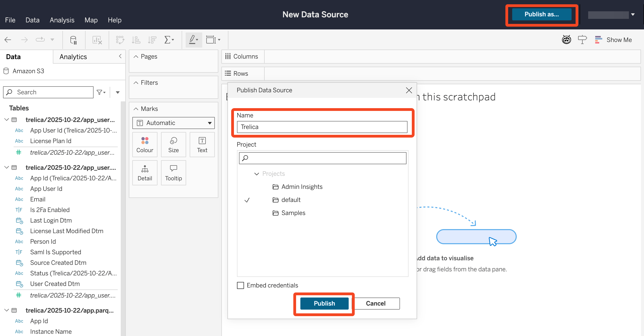The width and height of the screenshot is (644, 336).
Task: Open the data pane options dropdown arrow
Action: 118,92
